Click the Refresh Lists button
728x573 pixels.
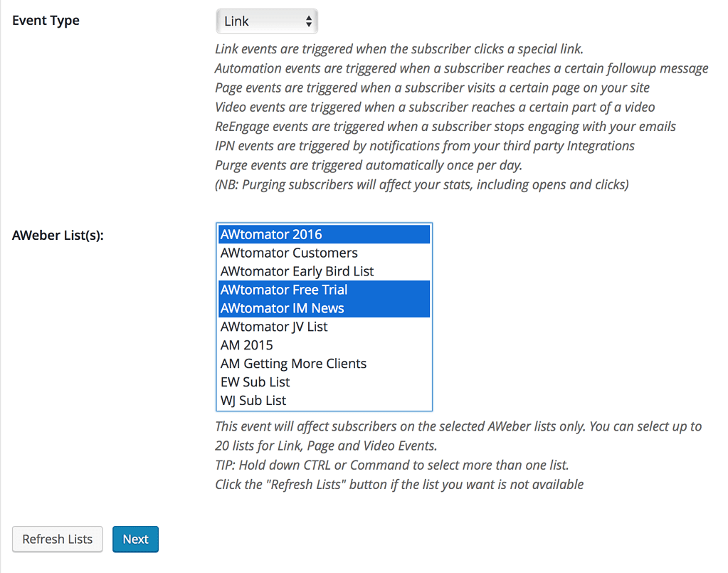pyautogui.click(x=58, y=539)
